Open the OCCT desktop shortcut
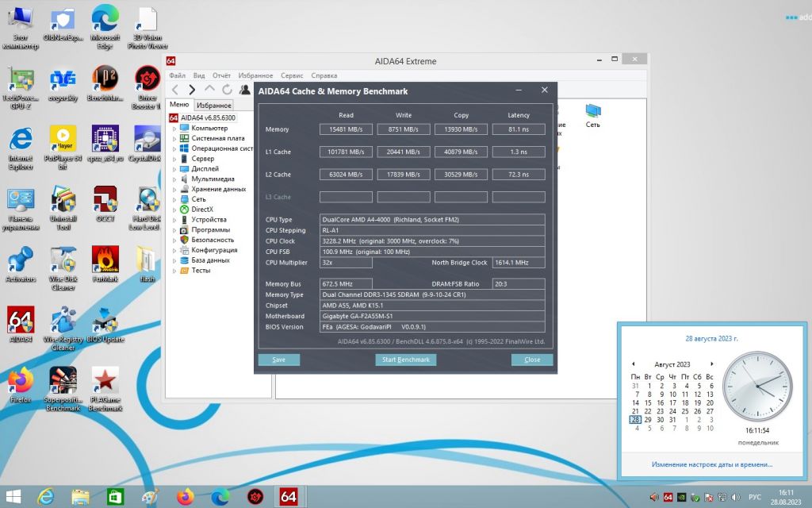Viewport: 812px width, 508px height. 105,204
